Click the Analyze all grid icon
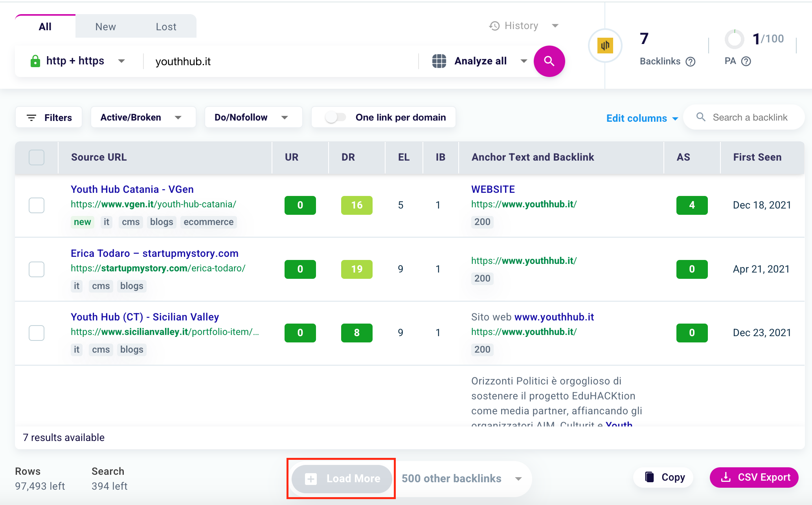This screenshot has width=812, height=505. point(439,61)
